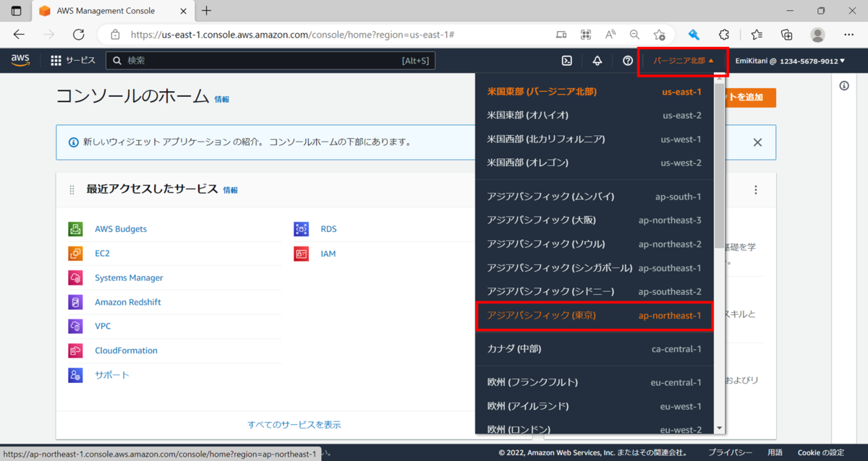Open the CloudFormation link
This screenshot has height=461, width=868.
tap(126, 350)
